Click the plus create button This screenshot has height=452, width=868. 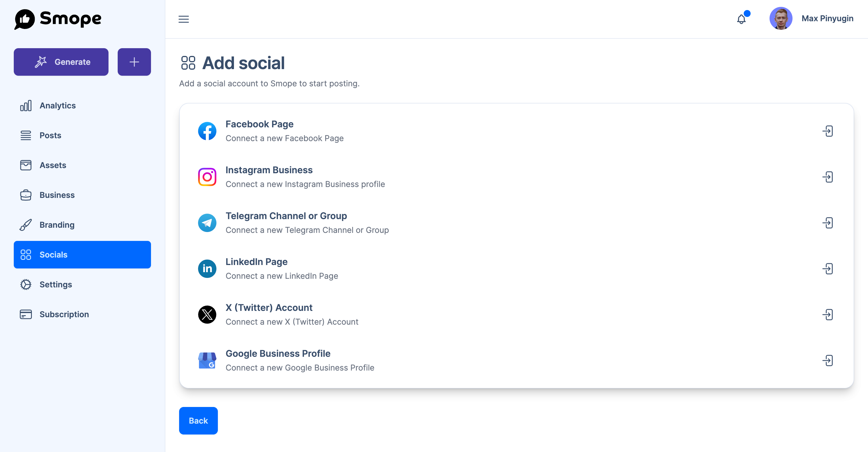pos(134,62)
